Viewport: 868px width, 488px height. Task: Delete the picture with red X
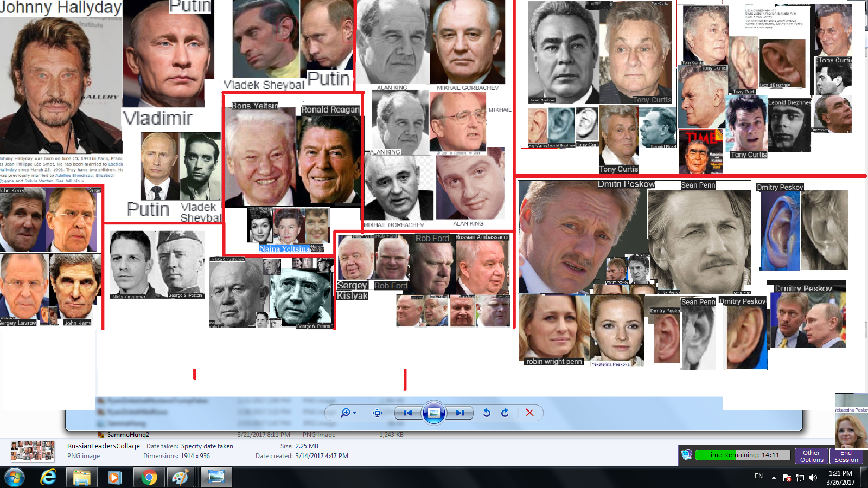529,413
